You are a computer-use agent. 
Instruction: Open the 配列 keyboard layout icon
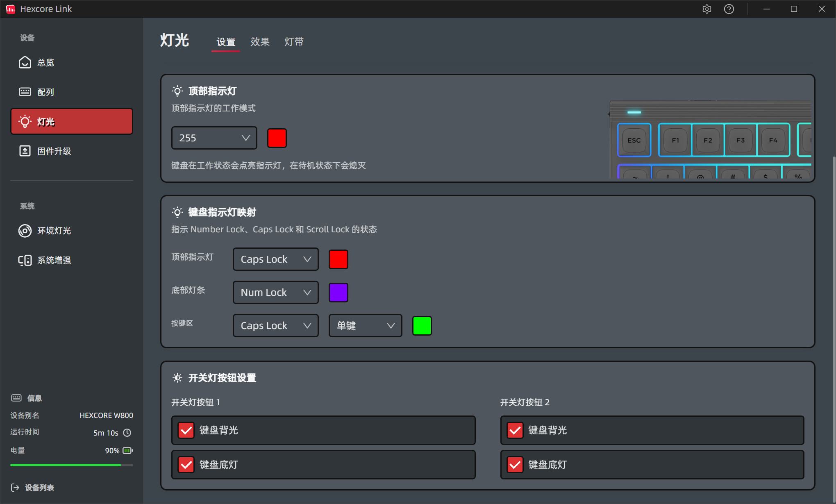(25, 92)
